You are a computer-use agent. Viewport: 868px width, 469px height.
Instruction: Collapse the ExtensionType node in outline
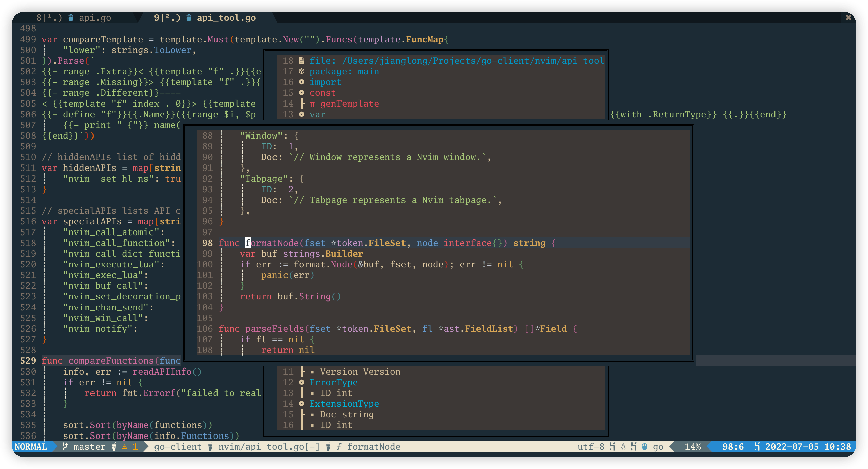click(x=302, y=404)
